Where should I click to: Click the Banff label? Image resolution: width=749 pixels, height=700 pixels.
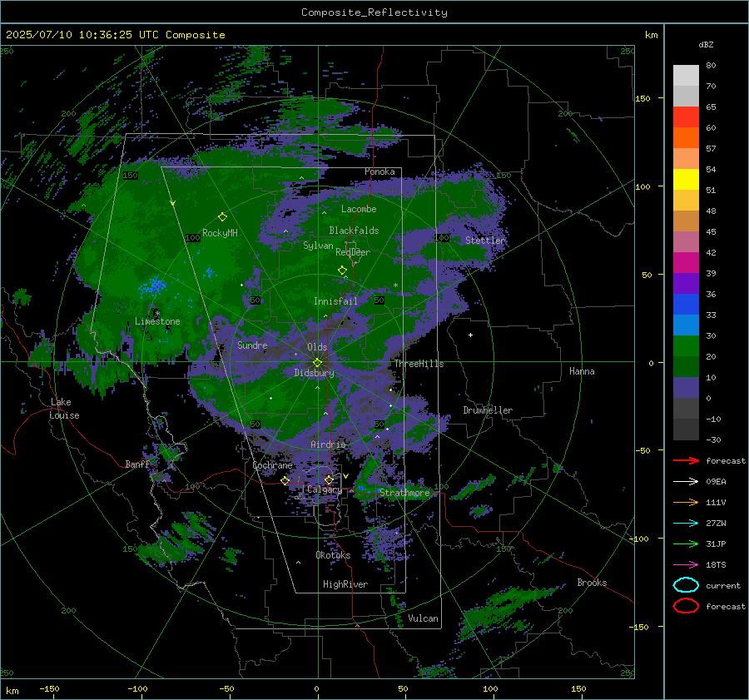tap(137, 464)
